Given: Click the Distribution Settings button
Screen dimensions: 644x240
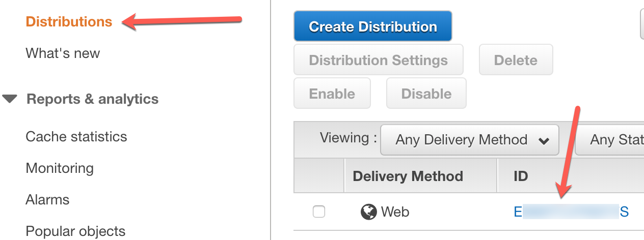Looking at the screenshot, I should 379,60.
